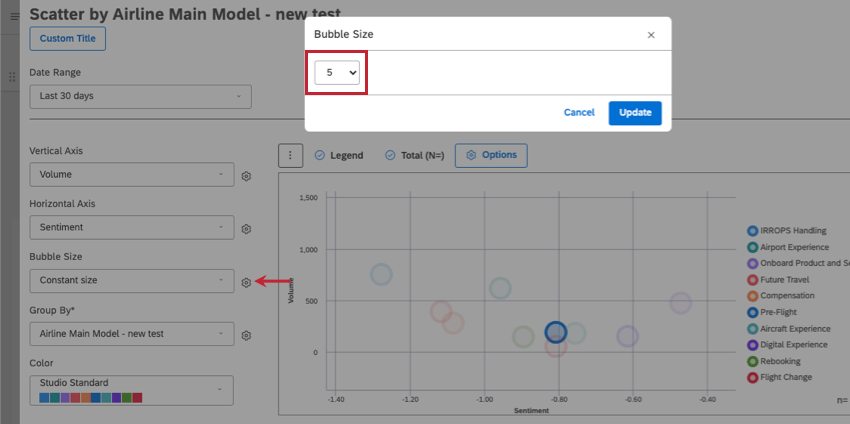
Task: Expand the Date Range dropdown
Action: 140,96
